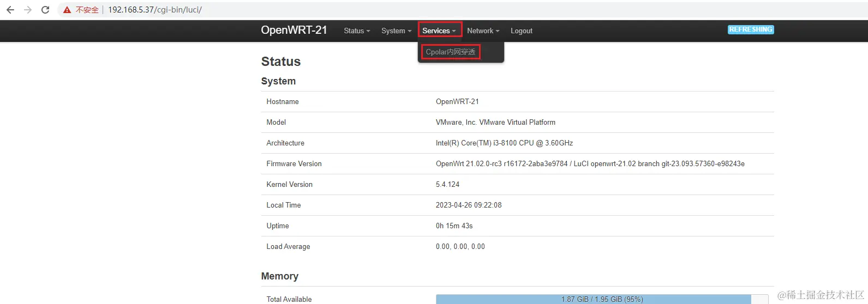The width and height of the screenshot is (868, 304).
Task: Select local time 2023-04-26 09:22:08
Action: coord(469,205)
